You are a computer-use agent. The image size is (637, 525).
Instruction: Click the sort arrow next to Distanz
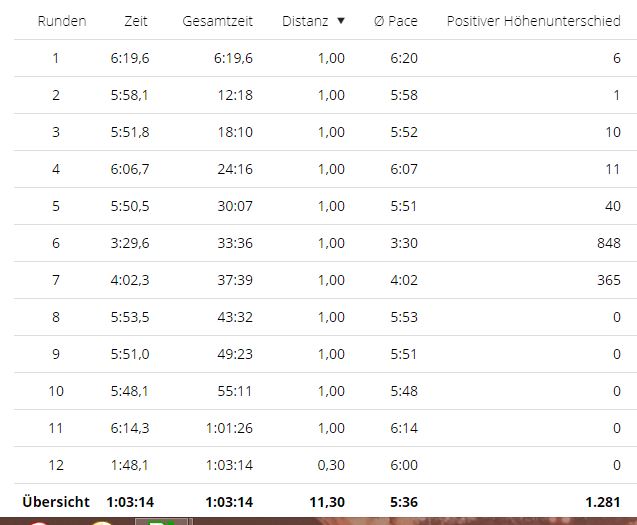click(340, 21)
